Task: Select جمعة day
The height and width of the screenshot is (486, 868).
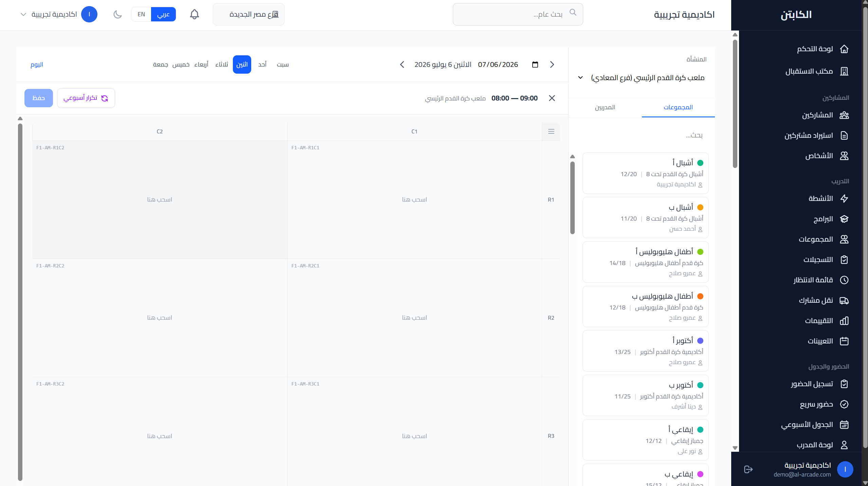Action: click(160, 64)
